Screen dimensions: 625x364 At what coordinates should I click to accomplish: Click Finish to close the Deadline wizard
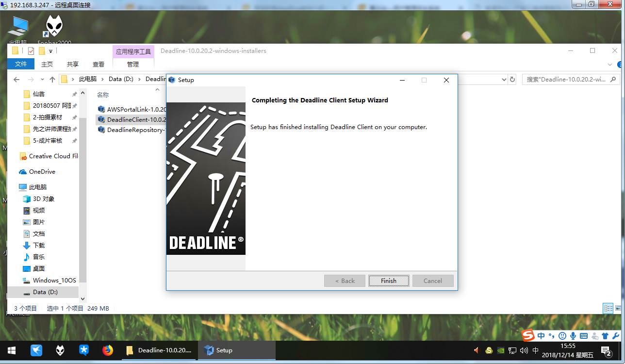coord(388,281)
